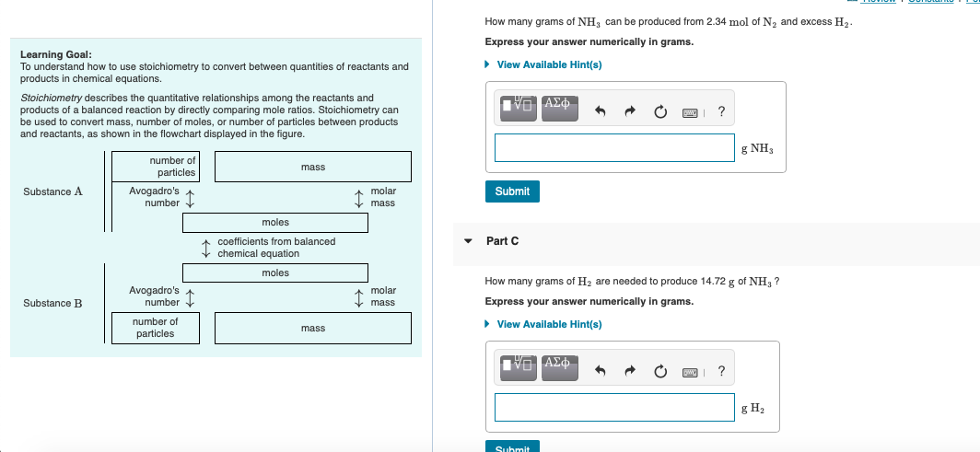Reset the NH3 answer field
This screenshot has height=452, width=980.
[x=660, y=112]
